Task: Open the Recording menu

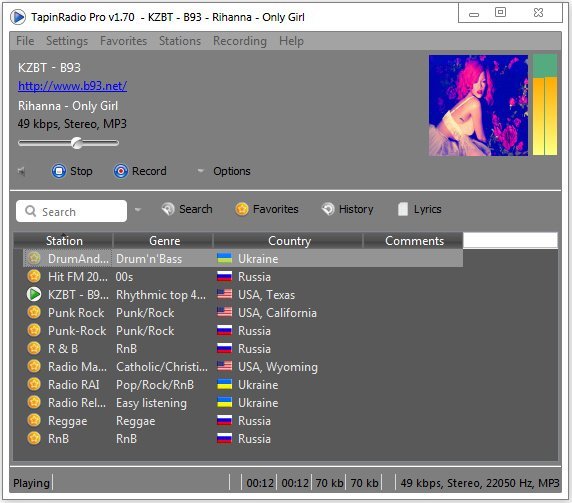Action: pyautogui.click(x=240, y=41)
